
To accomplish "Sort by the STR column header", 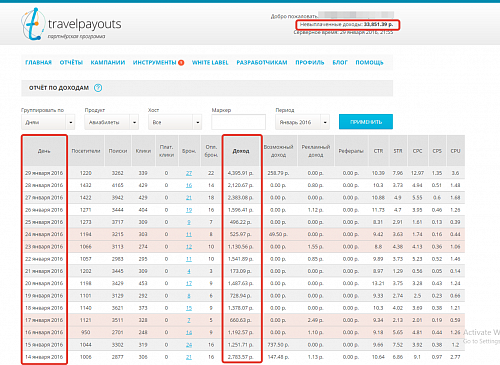I will point(398,151).
